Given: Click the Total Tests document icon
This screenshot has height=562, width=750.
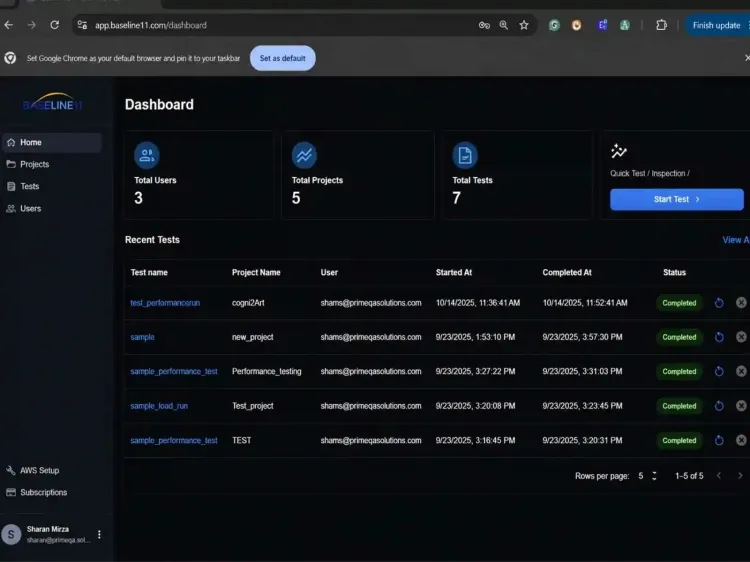Looking at the screenshot, I should (x=465, y=155).
